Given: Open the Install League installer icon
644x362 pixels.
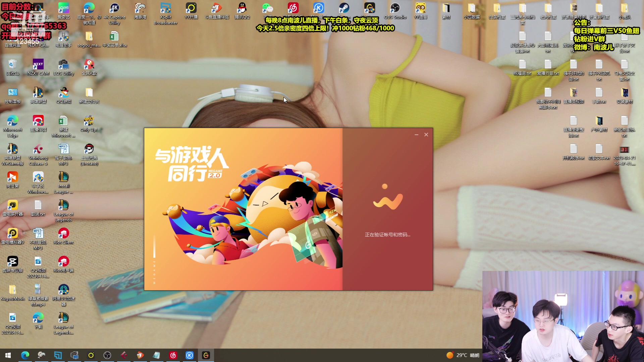Looking at the screenshot, I should pos(63,182).
